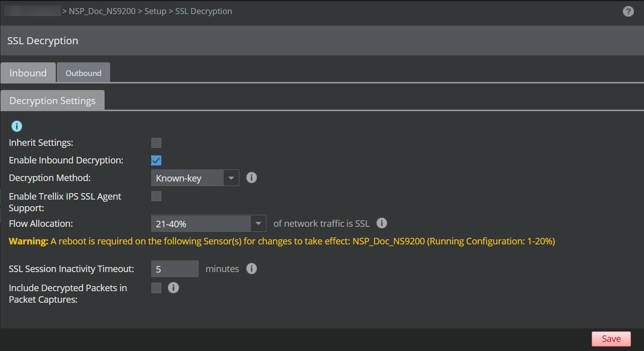Click the 'of network traffic is SSL' text
Screen dimensions: 644x351
click(x=321, y=223)
